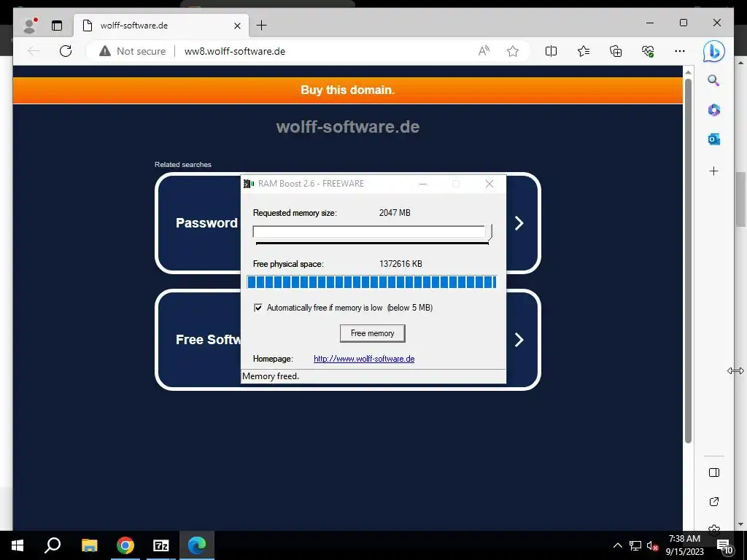
Task: Click the Requested memory size slider handle
Action: (489, 232)
